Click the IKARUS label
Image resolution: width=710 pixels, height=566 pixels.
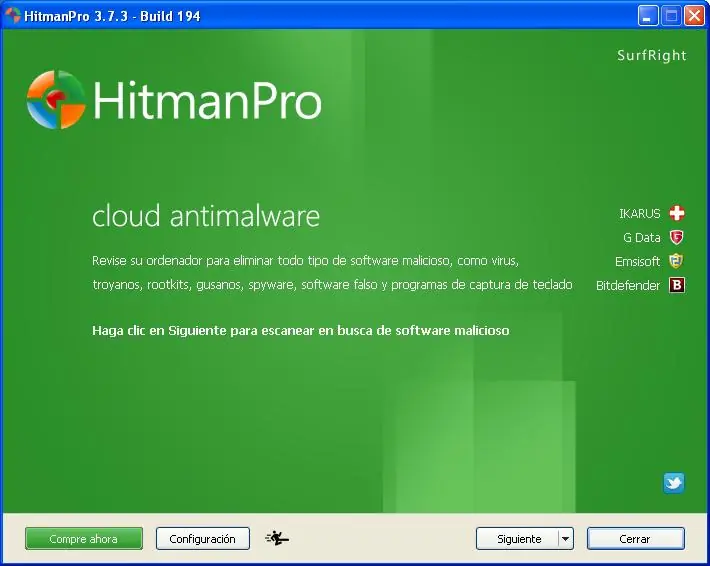[640, 213]
